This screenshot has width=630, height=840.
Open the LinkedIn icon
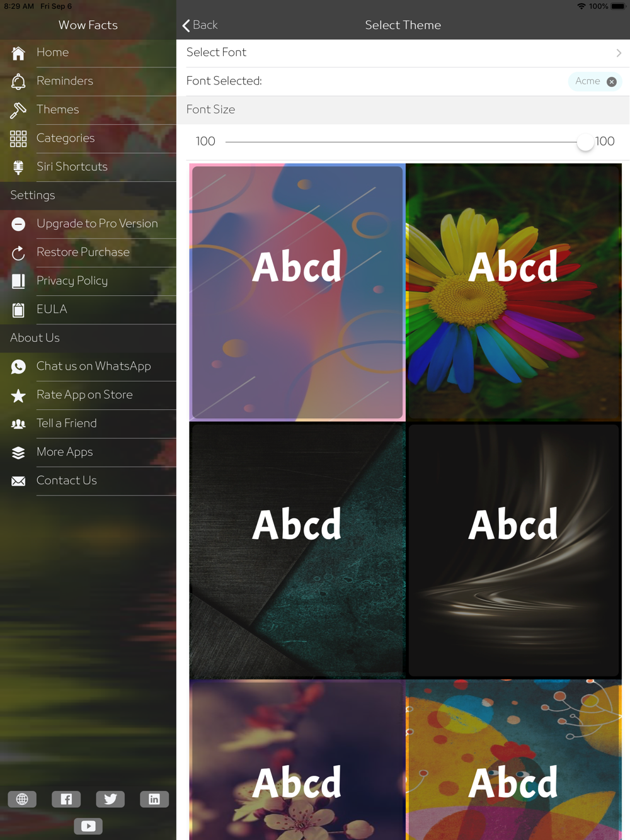tap(154, 799)
